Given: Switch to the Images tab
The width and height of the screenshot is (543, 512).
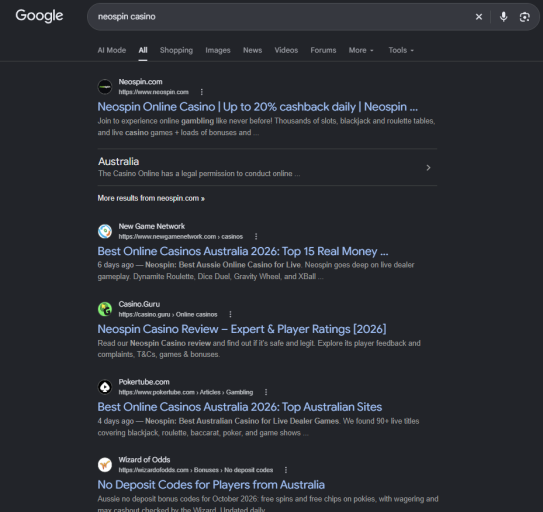Looking at the screenshot, I should tap(218, 50).
